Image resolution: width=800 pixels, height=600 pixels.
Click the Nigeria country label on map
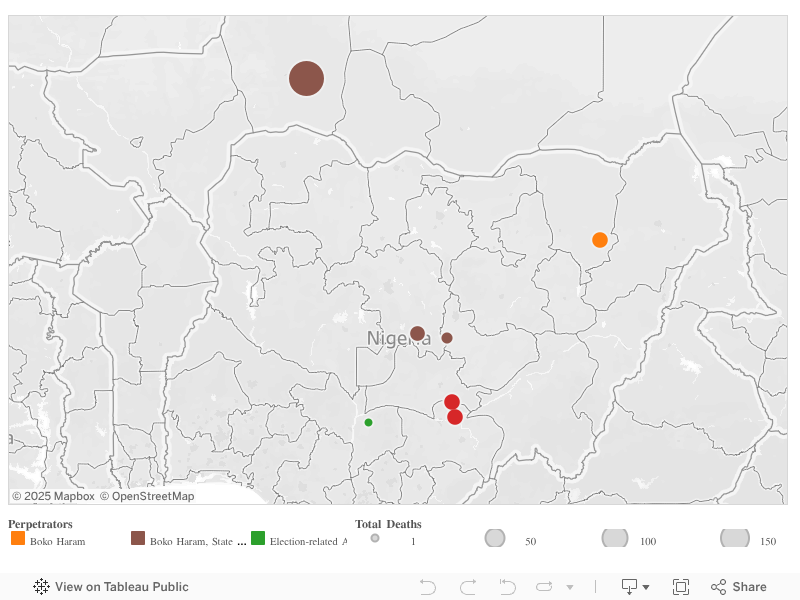(399, 338)
